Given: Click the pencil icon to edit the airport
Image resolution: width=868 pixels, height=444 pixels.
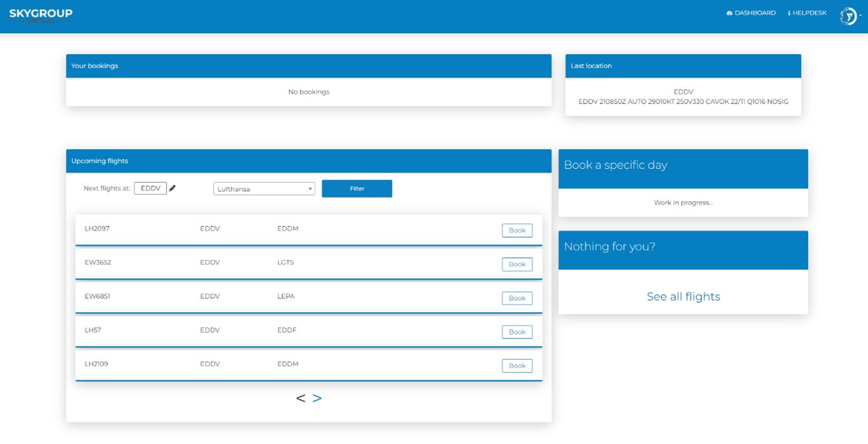Looking at the screenshot, I should coord(173,188).
